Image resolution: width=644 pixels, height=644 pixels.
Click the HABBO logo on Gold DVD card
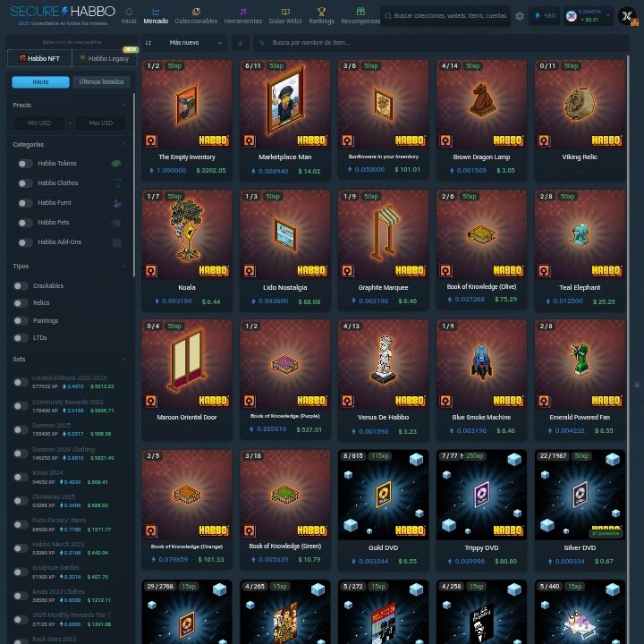[410, 530]
